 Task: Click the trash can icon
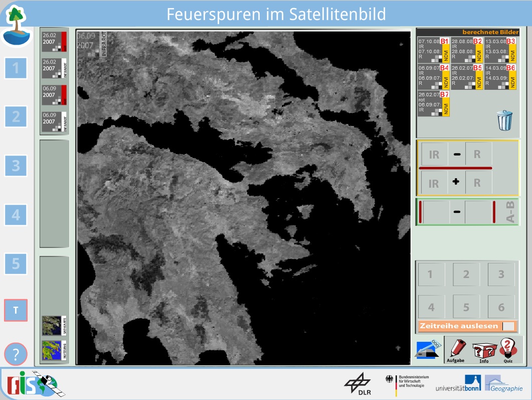tap(504, 120)
